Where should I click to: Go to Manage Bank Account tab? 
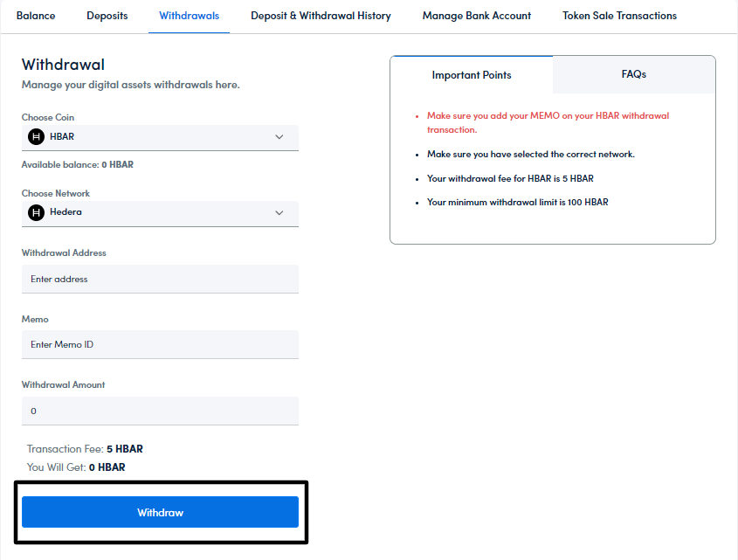[x=476, y=16]
